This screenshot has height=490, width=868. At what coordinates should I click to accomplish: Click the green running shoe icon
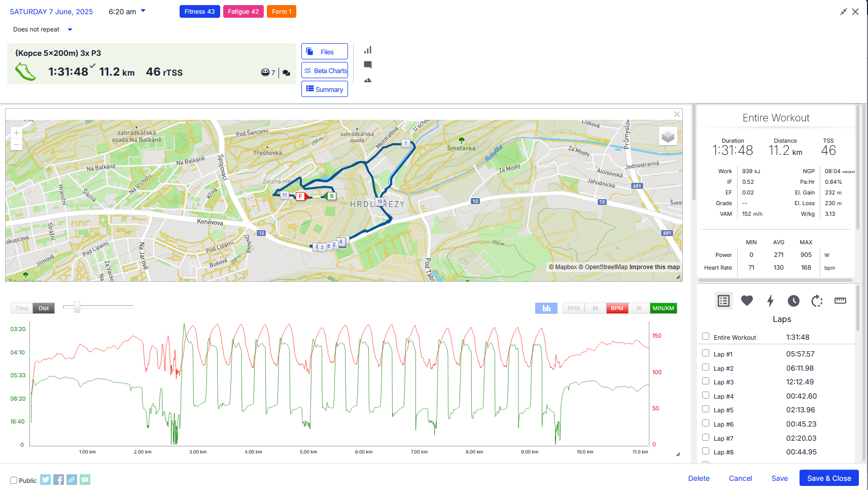(x=25, y=72)
